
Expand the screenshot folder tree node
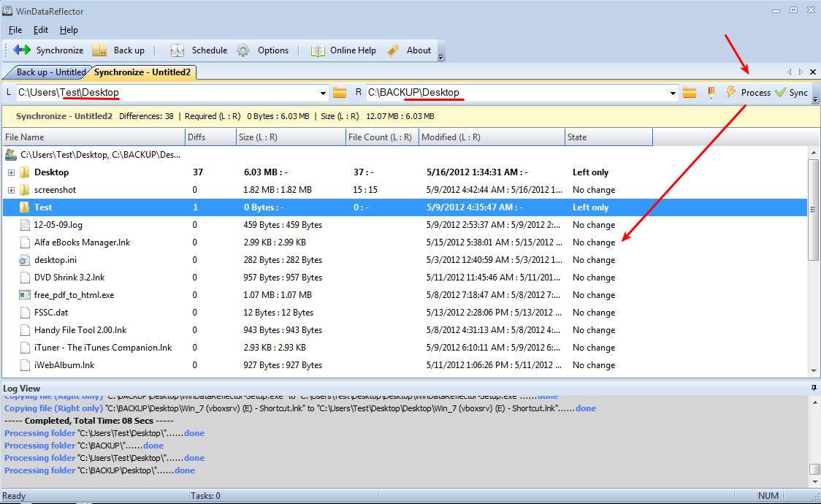coord(11,190)
